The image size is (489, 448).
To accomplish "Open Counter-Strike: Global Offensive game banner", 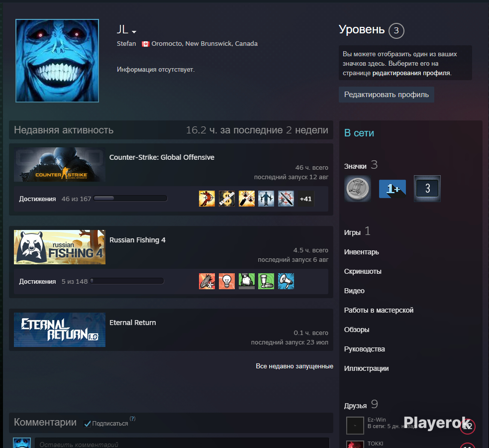I will click(60, 164).
